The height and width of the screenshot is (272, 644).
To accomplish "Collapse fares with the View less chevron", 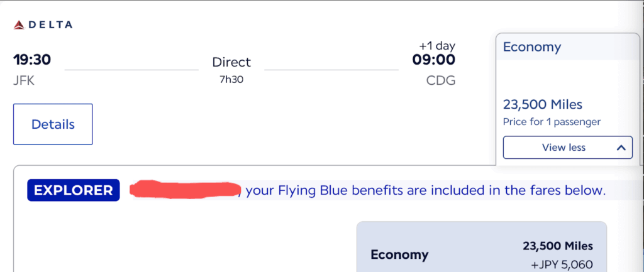I will 620,148.
